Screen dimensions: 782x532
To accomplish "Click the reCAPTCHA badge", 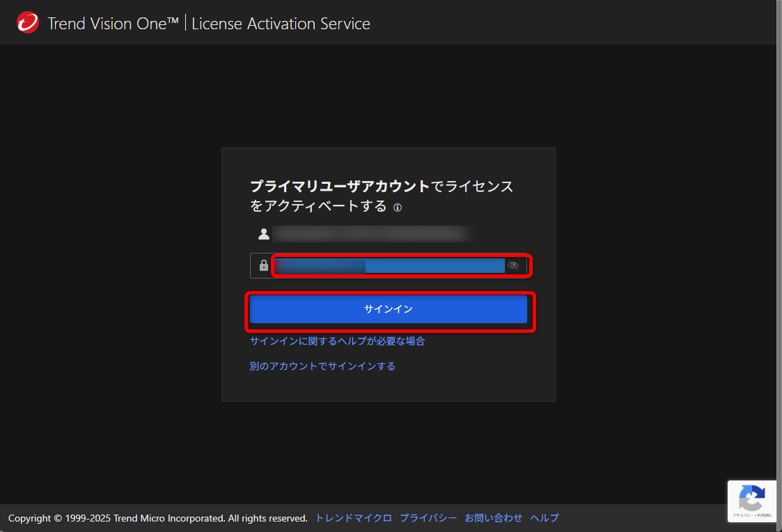I will 751,501.
